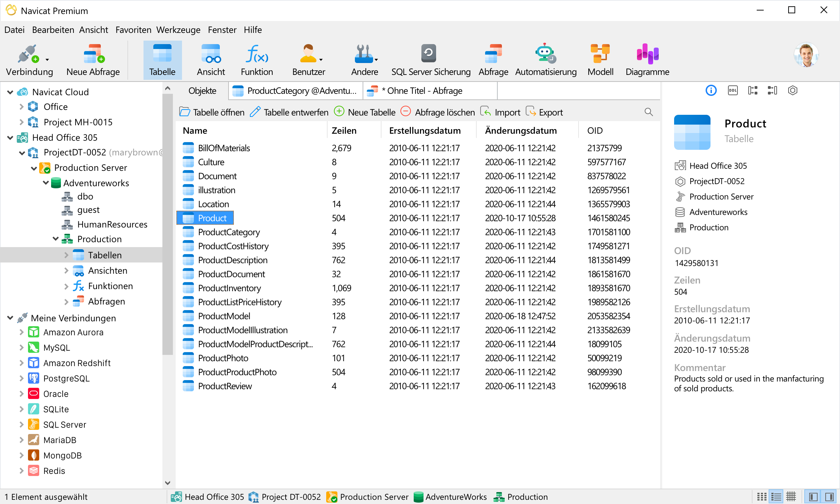The height and width of the screenshot is (504, 840).
Task: Open the Diagramme charts icon
Action: pos(647,60)
